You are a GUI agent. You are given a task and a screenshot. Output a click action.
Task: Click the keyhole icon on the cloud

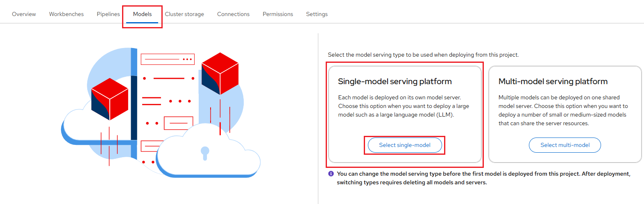coord(205,153)
